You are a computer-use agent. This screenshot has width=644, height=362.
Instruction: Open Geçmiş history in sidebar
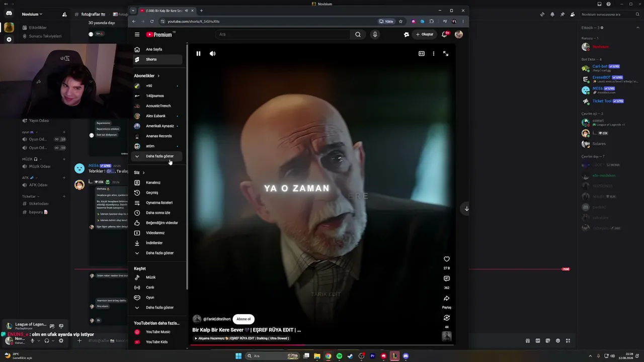point(157,193)
